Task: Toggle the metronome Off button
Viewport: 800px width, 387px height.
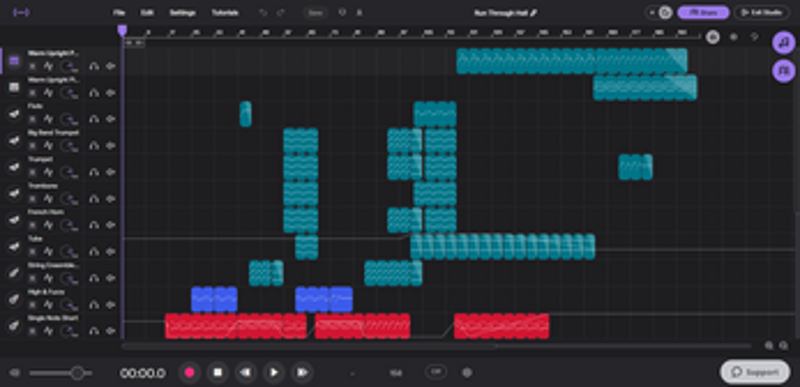Action: [436, 372]
